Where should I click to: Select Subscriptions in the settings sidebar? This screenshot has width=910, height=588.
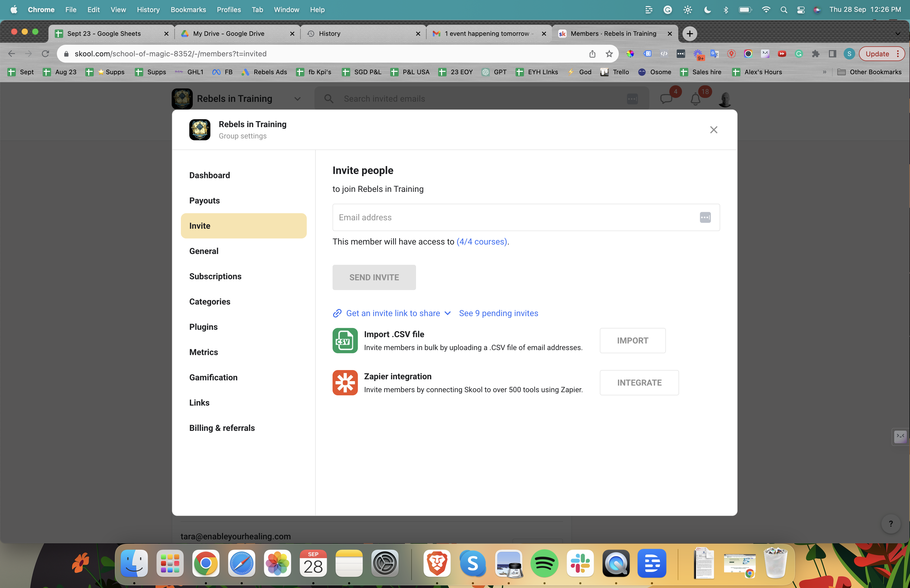215,276
